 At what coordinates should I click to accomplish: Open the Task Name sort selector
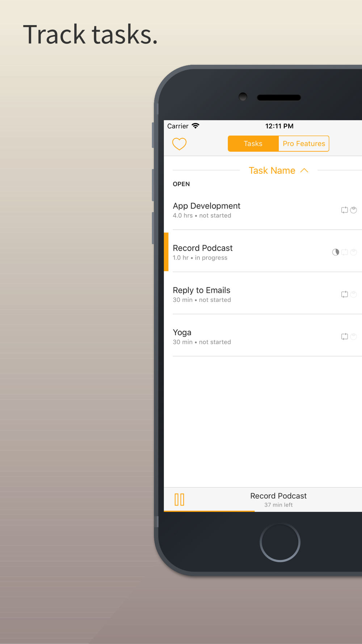click(x=272, y=171)
